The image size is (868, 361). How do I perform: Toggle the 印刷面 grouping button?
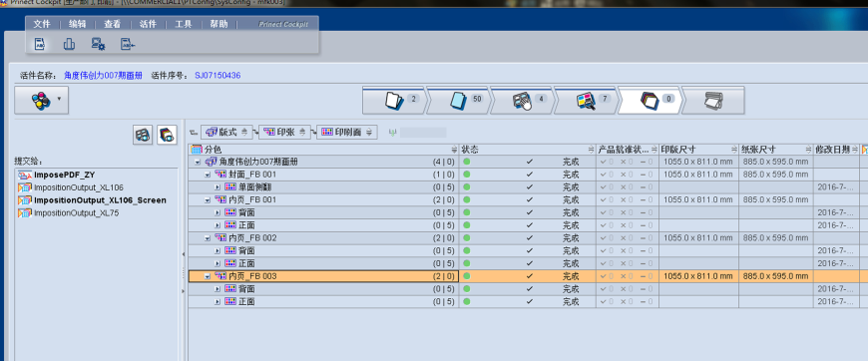[x=347, y=133]
